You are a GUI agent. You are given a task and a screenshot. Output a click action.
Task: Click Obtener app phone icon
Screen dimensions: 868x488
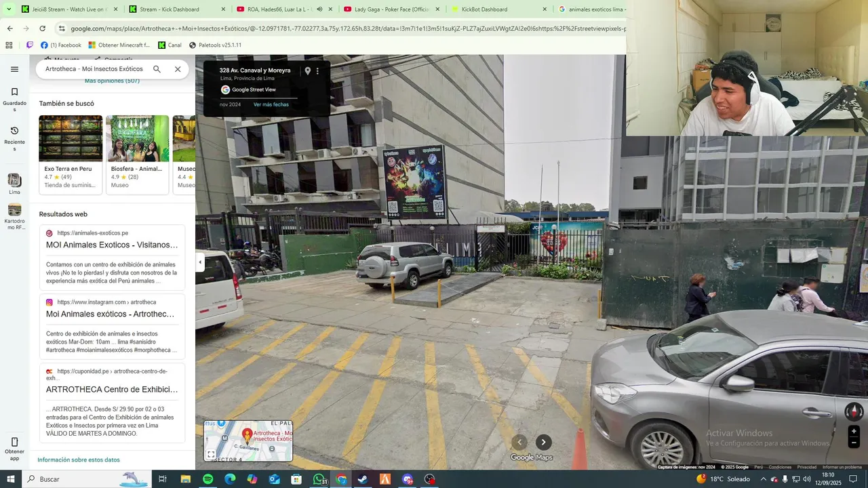click(x=14, y=442)
